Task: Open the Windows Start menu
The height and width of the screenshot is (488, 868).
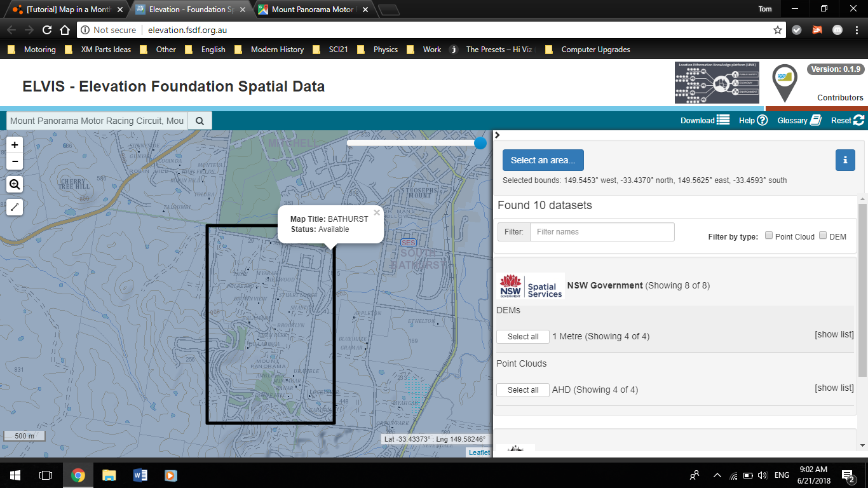Action: pyautogui.click(x=15, y=475)
